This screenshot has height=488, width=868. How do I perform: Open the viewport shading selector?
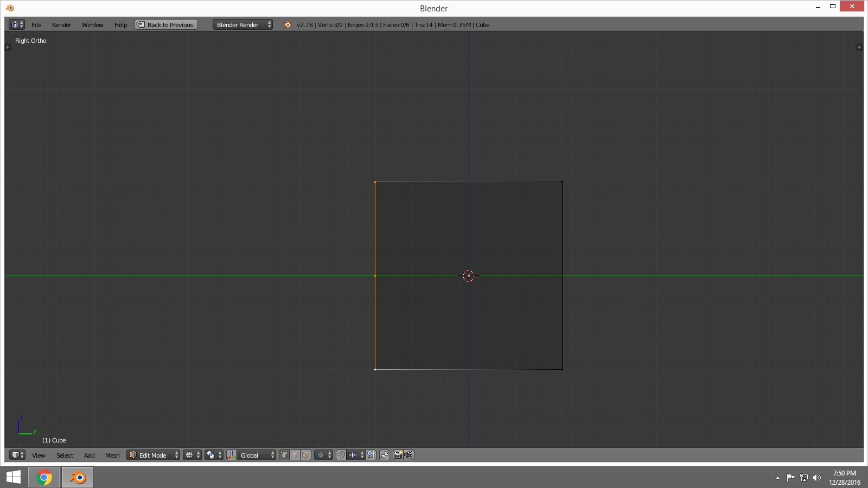click(x=192, y=455)
